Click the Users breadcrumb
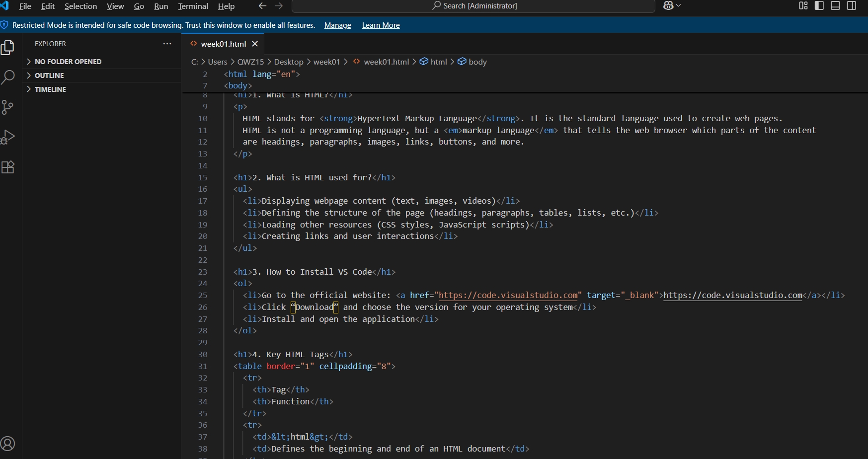The width and height of the screenshot is (868, 459). (x=218, y=62)
